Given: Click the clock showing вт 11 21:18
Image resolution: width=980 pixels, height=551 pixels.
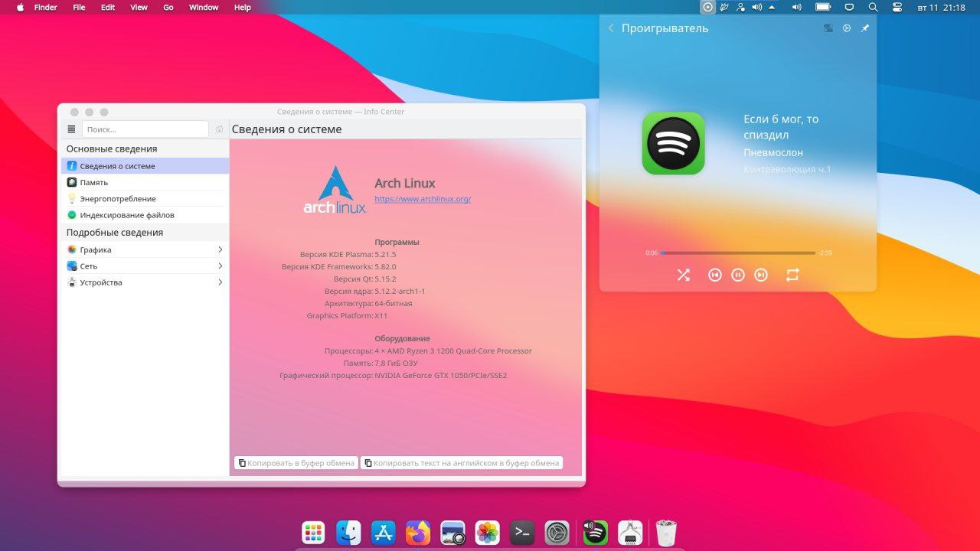Looking at the screenshot, I should tap(941, 7).
